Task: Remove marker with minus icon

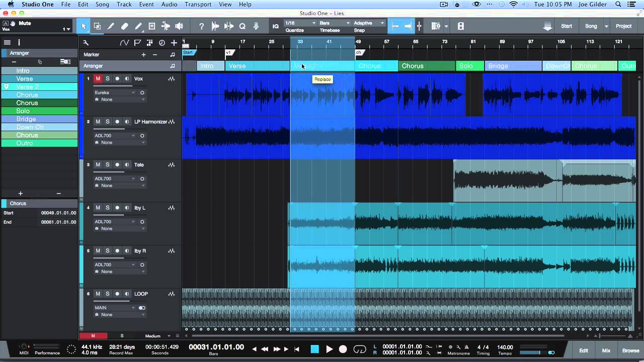Action: click(x=155, y=54)
